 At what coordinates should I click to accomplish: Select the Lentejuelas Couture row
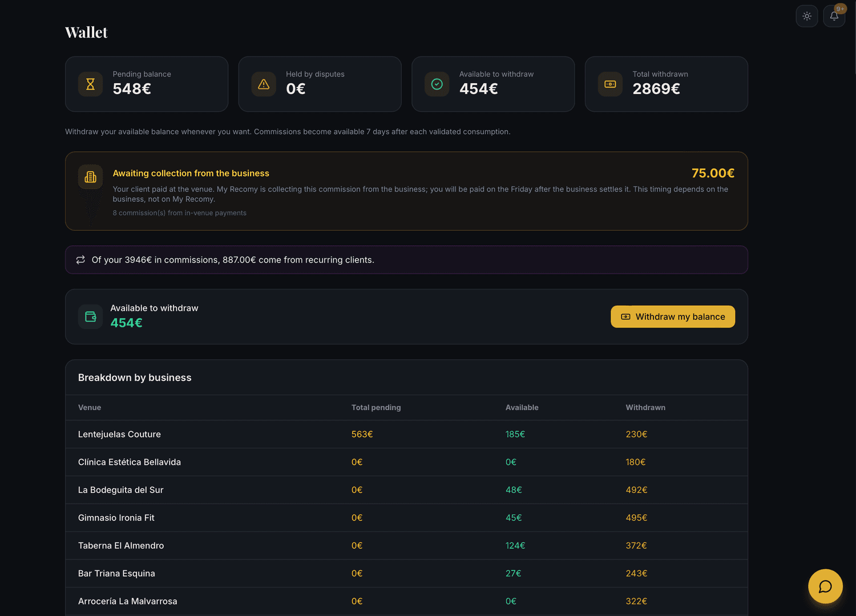[406, 434]
